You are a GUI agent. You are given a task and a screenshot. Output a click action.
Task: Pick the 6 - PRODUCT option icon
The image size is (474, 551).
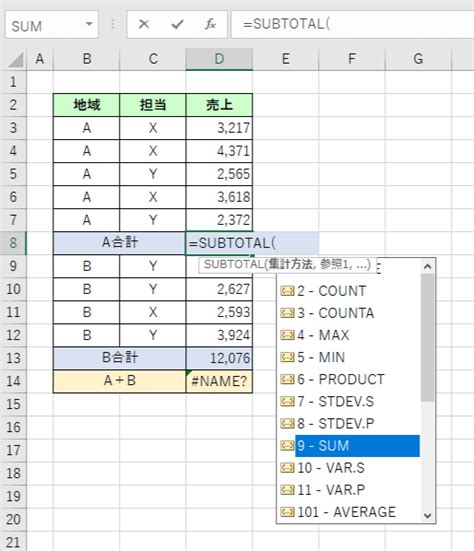[287, 380]
